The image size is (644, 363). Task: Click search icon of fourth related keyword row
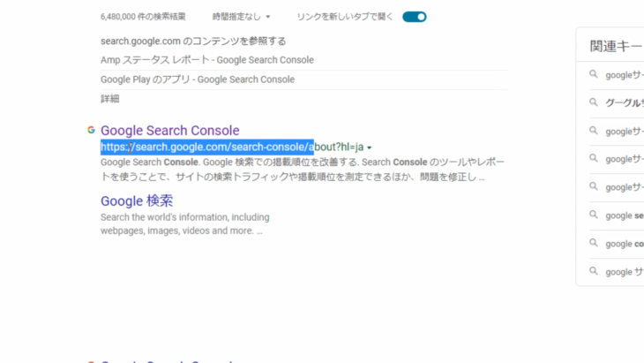(594, 158)
